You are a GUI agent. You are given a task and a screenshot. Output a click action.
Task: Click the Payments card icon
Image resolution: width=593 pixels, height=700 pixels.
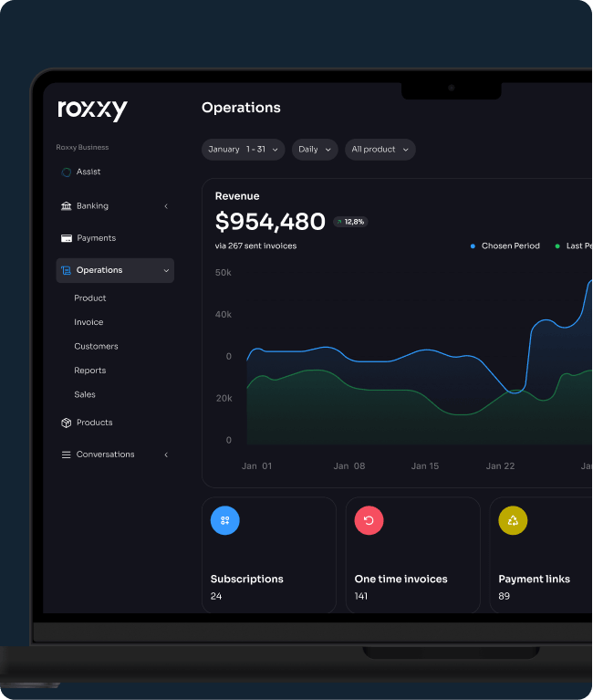click(x=66, y=238)
